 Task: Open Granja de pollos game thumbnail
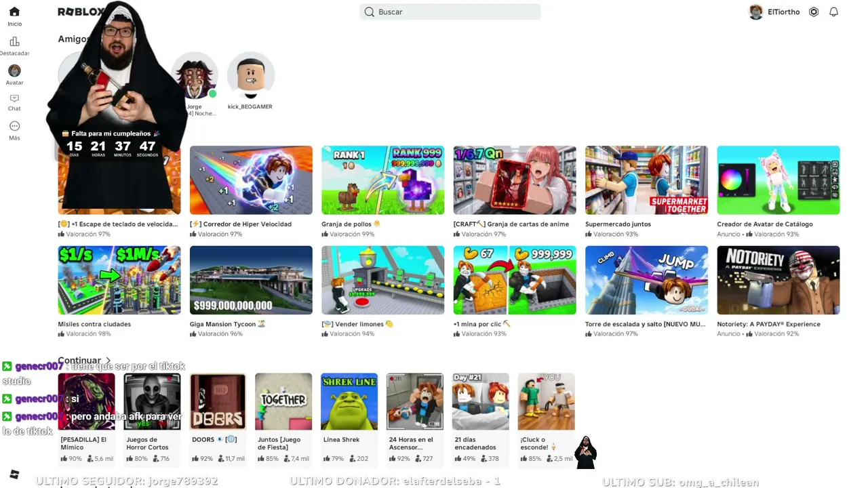pyautogui.click(x=382, y=180)
